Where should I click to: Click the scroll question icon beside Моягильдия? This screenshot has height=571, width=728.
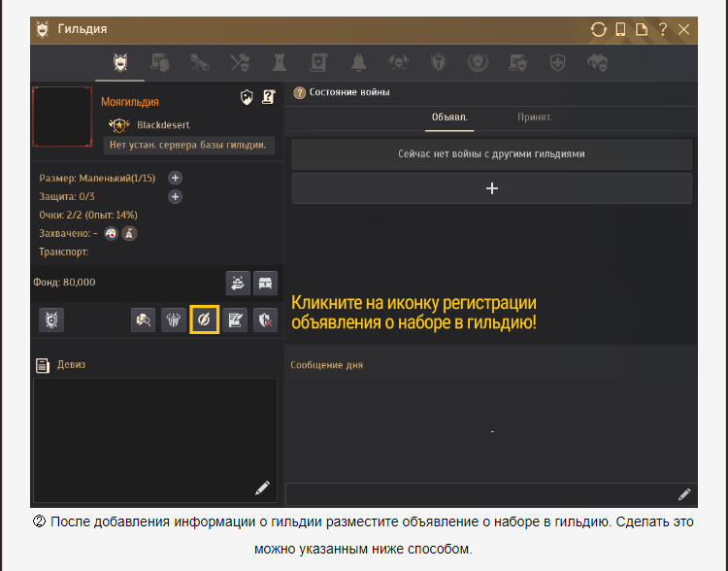tap(268, 97)
